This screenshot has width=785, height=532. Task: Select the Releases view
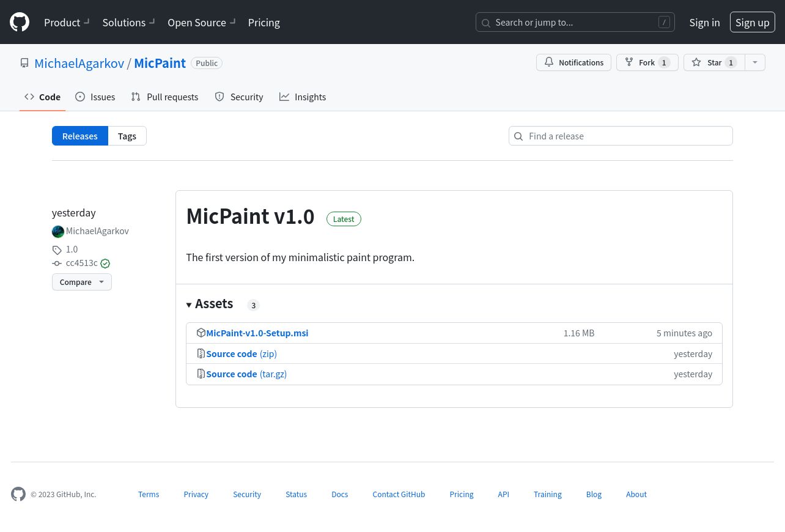(x=80, y=136)
